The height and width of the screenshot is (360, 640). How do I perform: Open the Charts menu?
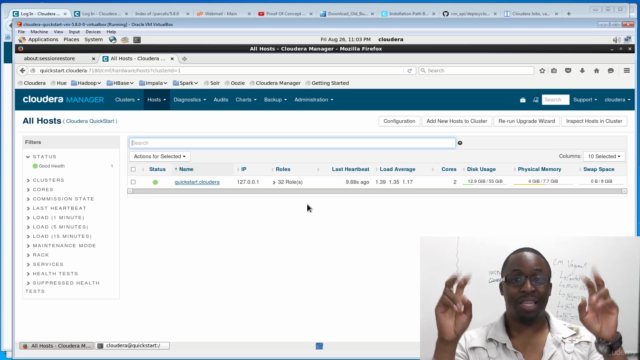click(246, 100)
